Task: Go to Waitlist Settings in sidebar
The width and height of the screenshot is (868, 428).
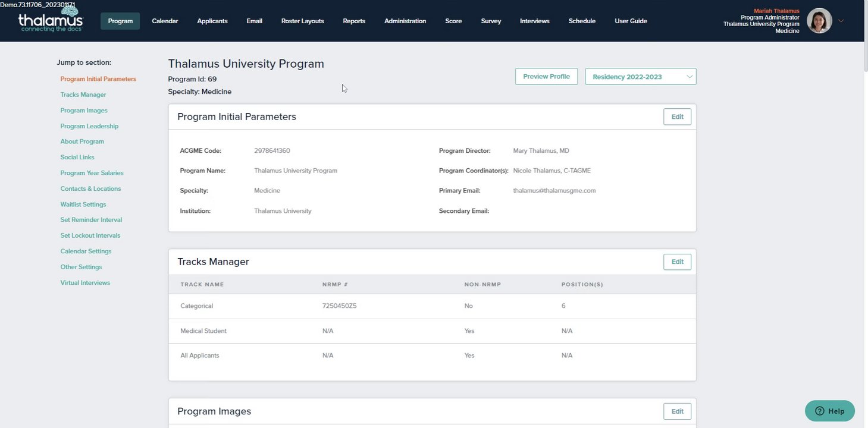Action: [83, 204]
